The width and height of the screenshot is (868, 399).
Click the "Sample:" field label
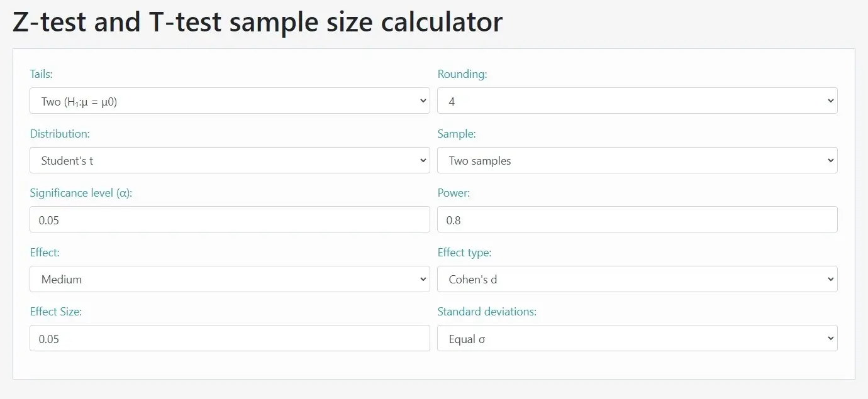(457, 134)
